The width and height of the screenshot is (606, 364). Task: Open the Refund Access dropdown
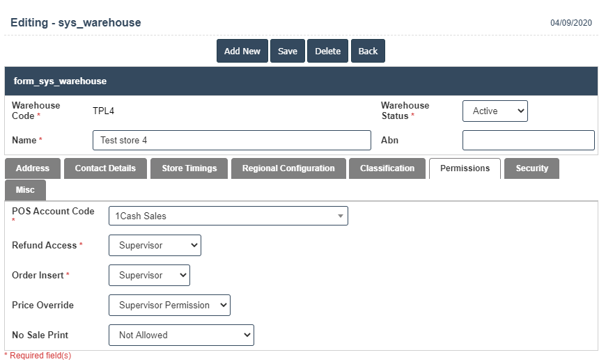pos(155,246)
